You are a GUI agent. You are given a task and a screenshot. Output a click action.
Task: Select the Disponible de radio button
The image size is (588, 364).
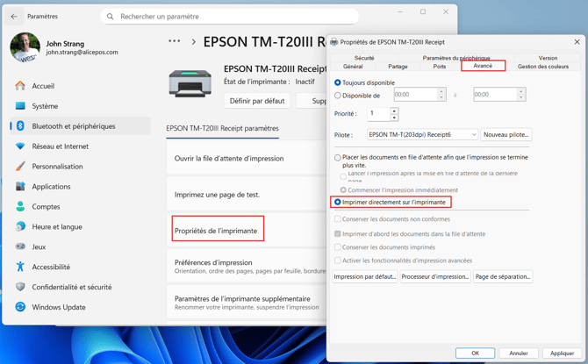(338, 96)
